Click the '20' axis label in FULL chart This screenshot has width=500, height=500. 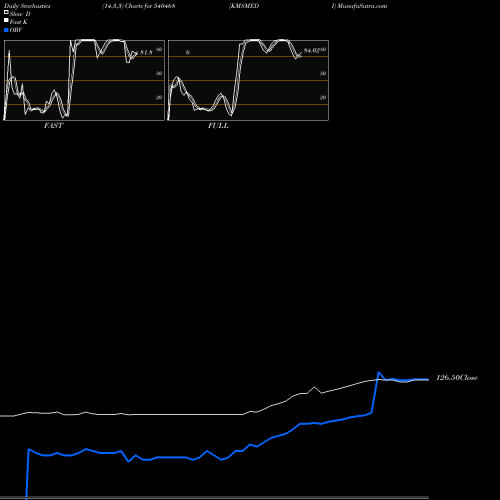323,97
